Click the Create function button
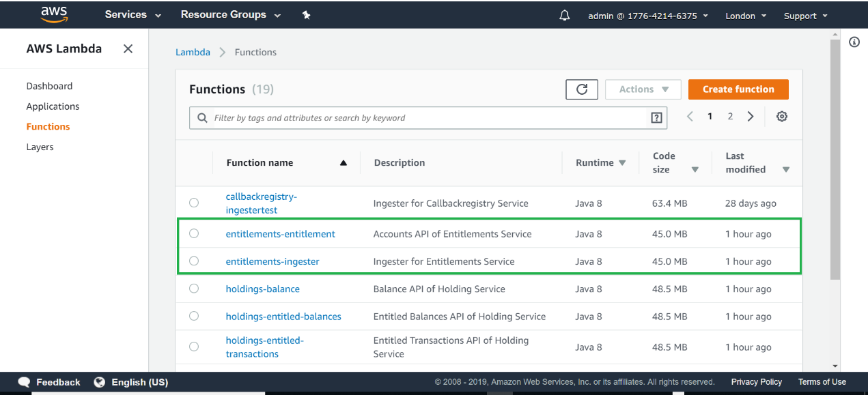The height and width of the screenshot is (395, 868). coord(738,89)
